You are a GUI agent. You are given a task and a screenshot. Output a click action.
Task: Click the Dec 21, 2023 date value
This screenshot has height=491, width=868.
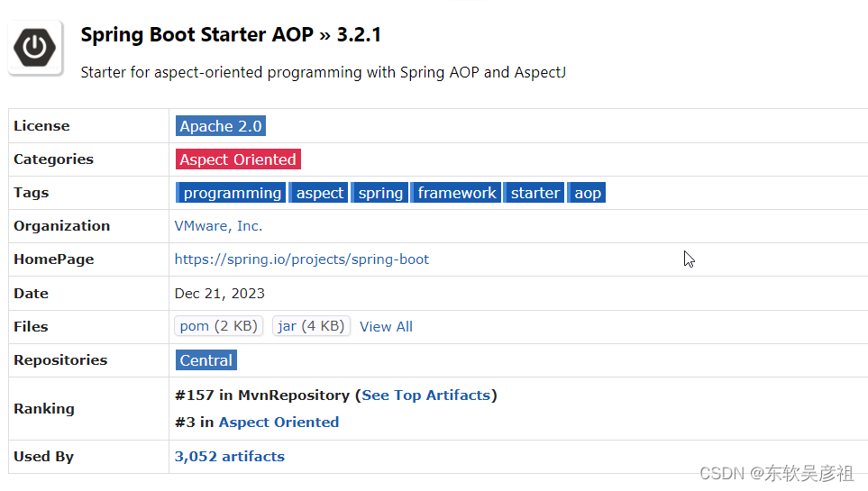pyautogui.click(x=220, y=294)
